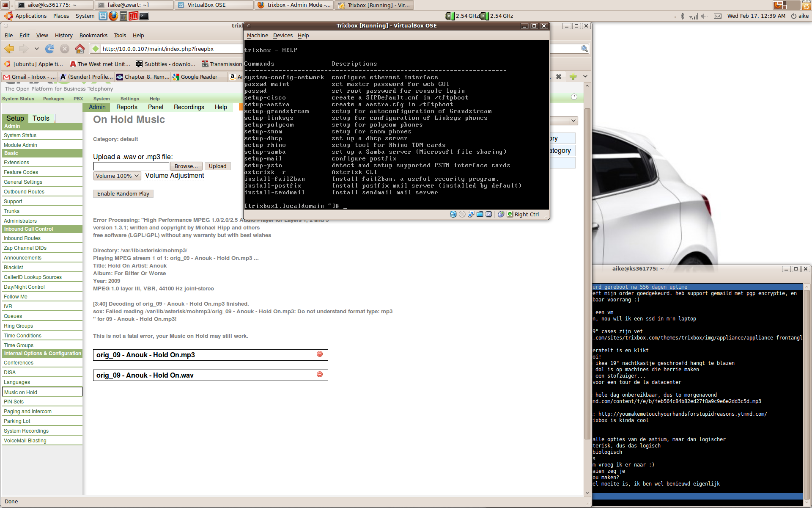
Task: Click the red launcher icon beside the calculator
Action: coord(134,16)
